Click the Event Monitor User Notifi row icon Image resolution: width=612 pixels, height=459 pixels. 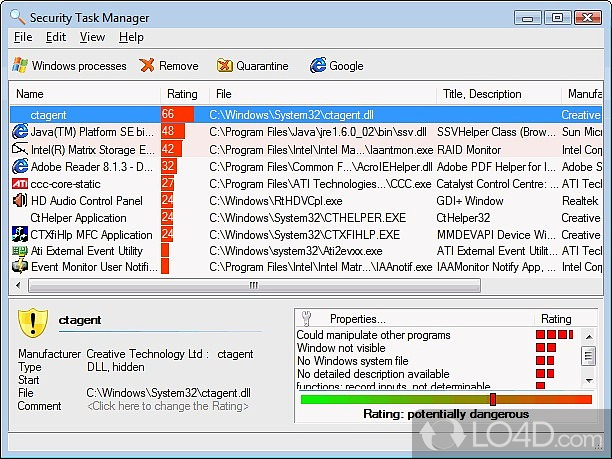click(20, 267)
